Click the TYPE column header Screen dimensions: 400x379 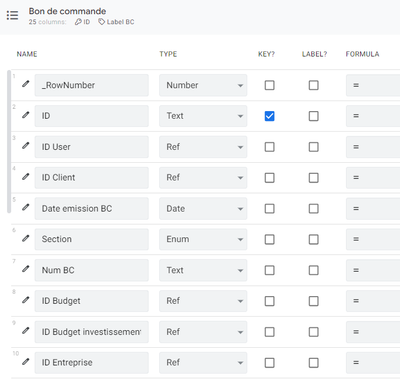click(168, 54)
